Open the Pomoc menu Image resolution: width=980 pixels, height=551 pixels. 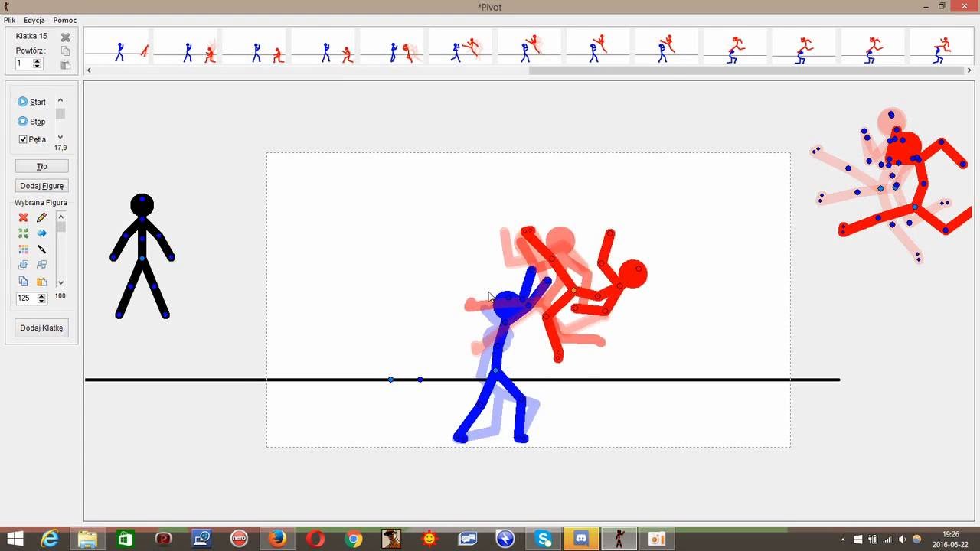[x=65, y=20]
